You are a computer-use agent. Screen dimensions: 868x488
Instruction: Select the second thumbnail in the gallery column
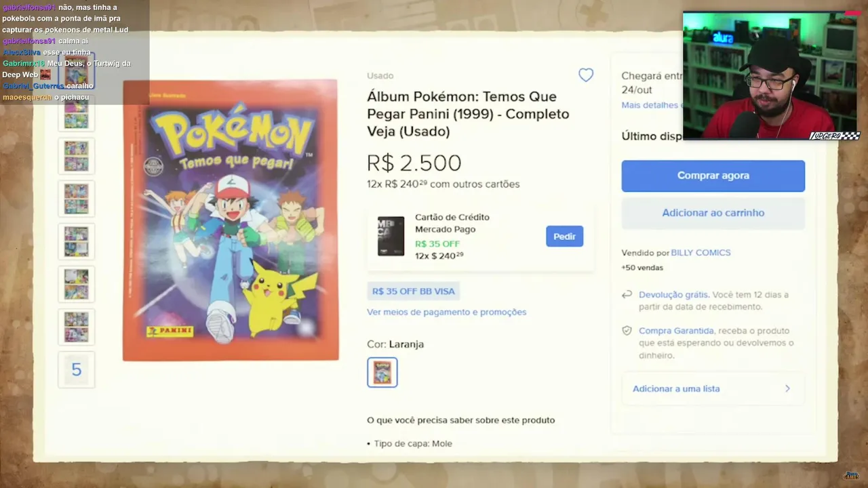(77, 114)
